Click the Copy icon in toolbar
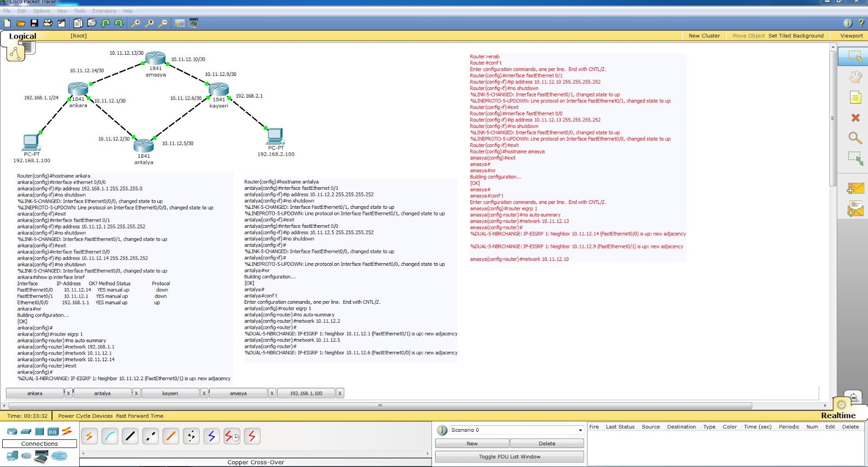 click(x=78, y=23)
